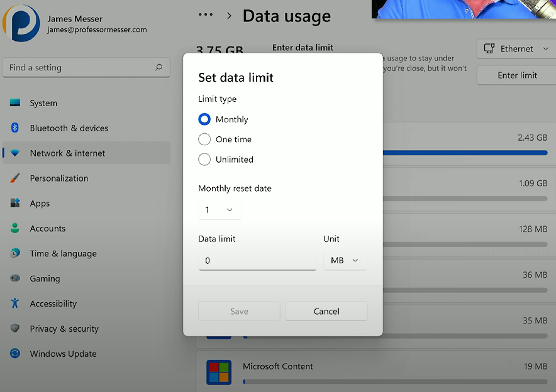Click the Windows Update sync icon
The width and height of the screenshot is (556, 392).
pos(15,354)
